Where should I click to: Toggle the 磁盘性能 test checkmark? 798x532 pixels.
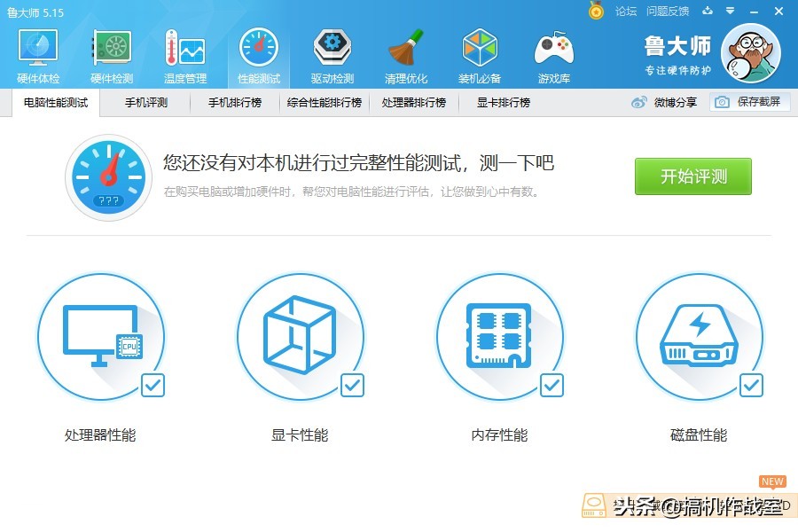(751, 385)
